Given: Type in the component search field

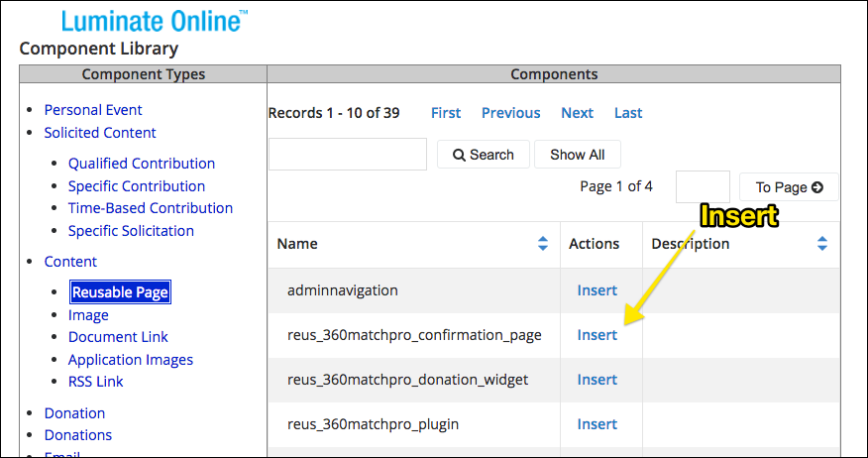Looking at the screenshot, I should click(x=347, y=155).
